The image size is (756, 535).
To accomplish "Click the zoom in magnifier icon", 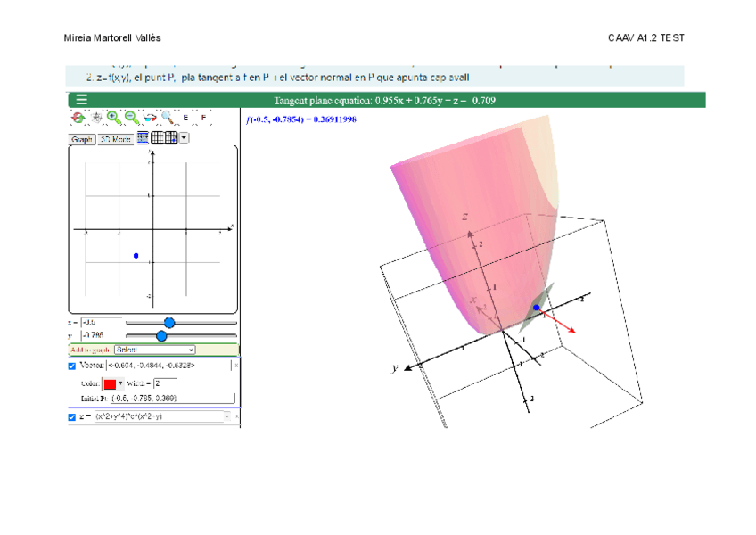I will click(113, 118).
